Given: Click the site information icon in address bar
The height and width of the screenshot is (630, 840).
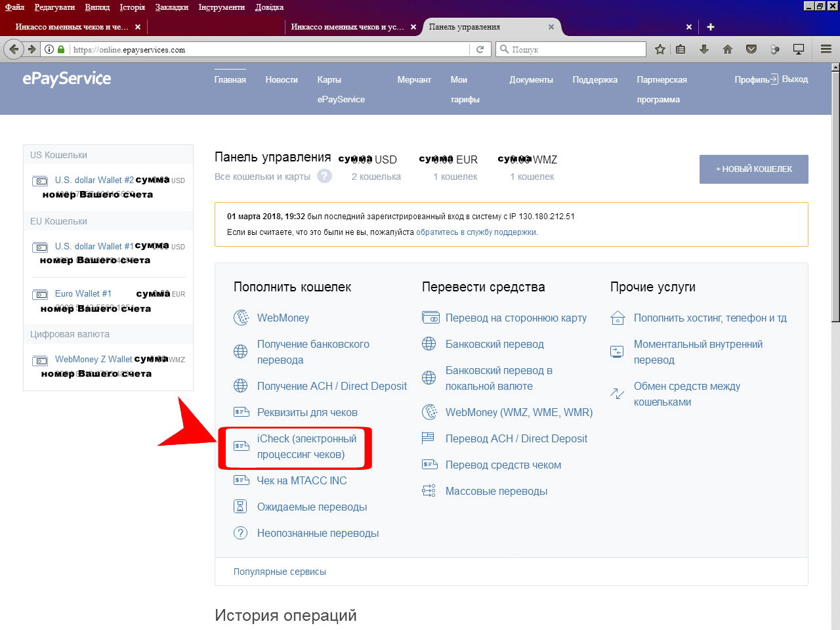Looking at the screenshot, I should tap(49, 49).
